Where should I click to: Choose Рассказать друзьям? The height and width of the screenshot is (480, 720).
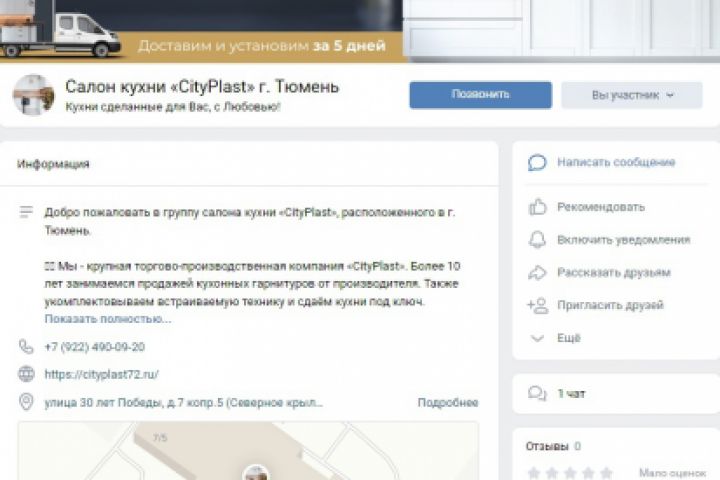[613, 272]
